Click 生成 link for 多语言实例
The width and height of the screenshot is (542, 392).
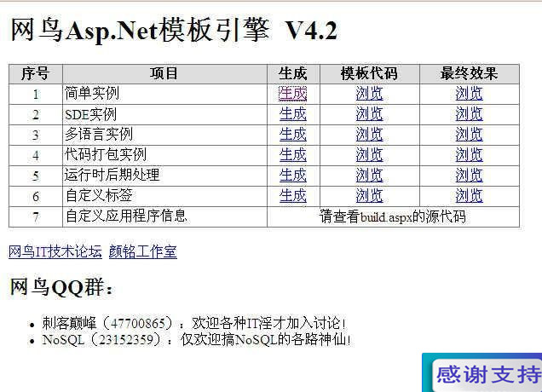pyautogui.click(x=293, y=135)
